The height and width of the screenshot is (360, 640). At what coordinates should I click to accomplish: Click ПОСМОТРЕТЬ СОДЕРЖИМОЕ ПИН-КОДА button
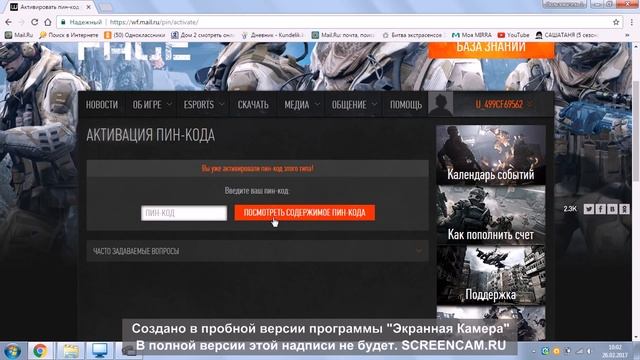[304, 213]
